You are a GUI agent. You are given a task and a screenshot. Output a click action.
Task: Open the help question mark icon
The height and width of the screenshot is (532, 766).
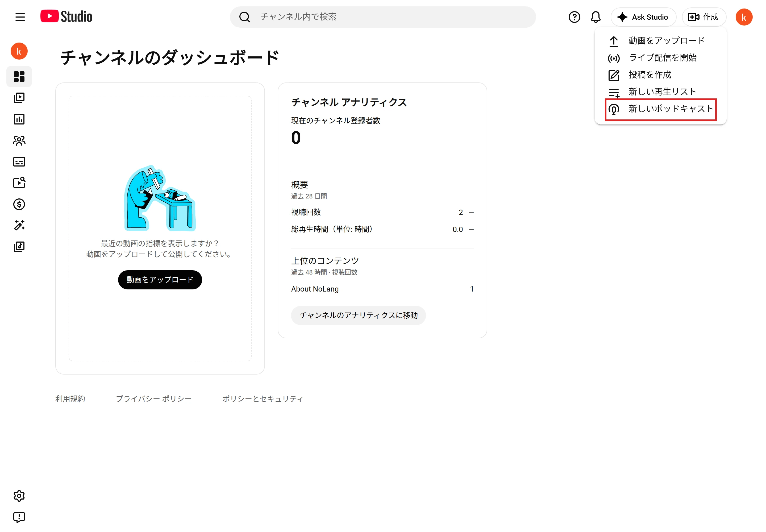pyautogui.click(x=574, y=17)
